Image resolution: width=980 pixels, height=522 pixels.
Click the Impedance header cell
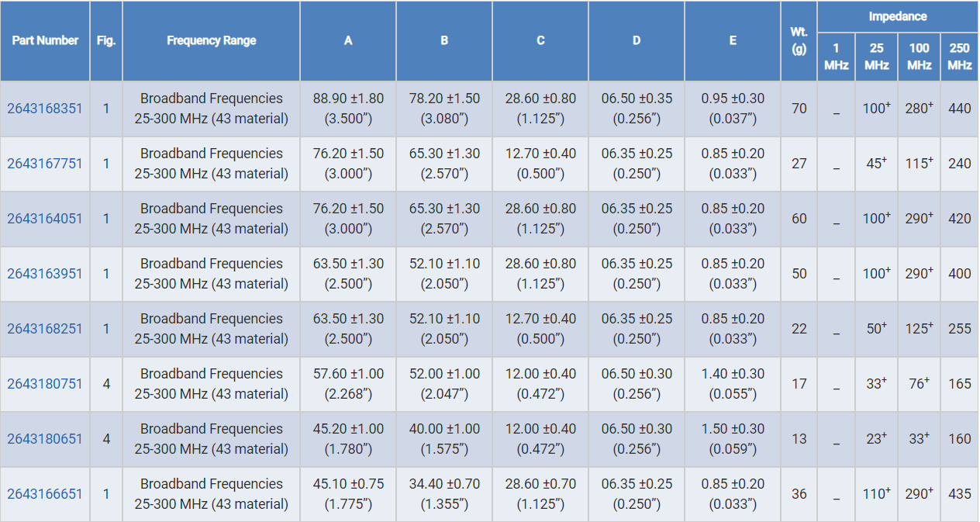(x=898, y=16)
